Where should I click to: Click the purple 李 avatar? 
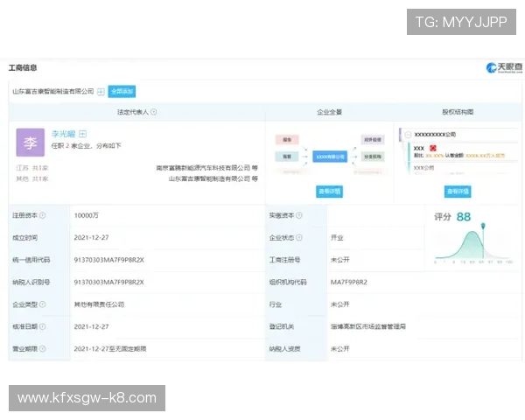click(30, 143)
